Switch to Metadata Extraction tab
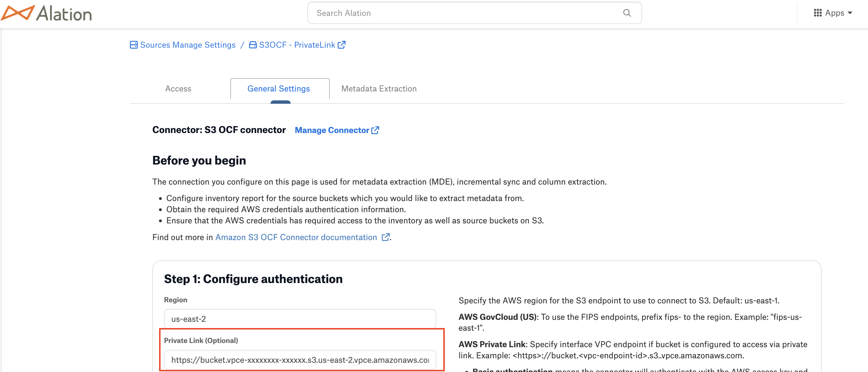Image resolution: width=868 pixels, height=372 pixels. coord(379,89)
